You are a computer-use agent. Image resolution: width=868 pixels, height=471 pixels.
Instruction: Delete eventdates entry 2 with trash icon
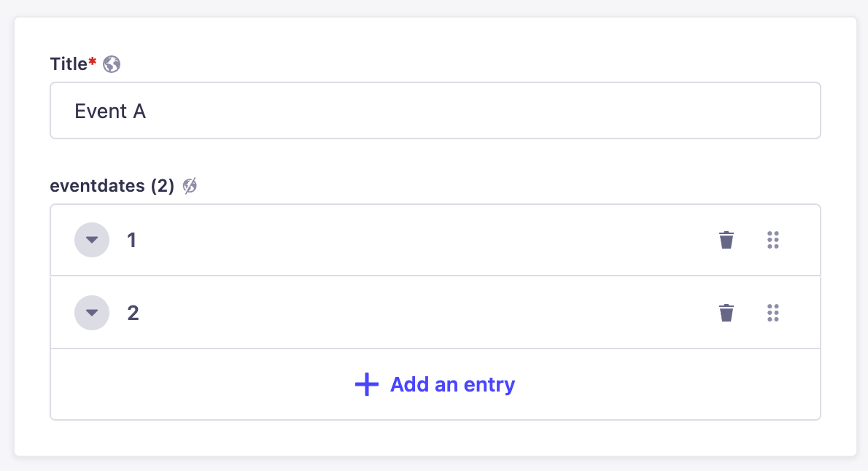click(x=726, y=313)
